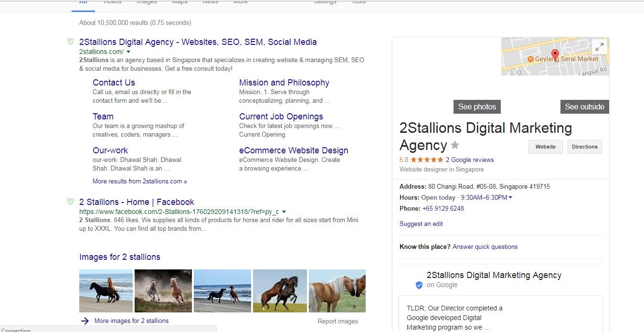
Task: Click the arrow icon before More images
Action: coord(85,321)
